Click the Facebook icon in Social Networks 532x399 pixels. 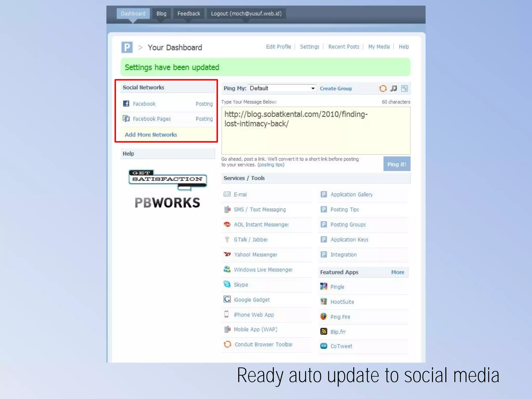(126, 104)
